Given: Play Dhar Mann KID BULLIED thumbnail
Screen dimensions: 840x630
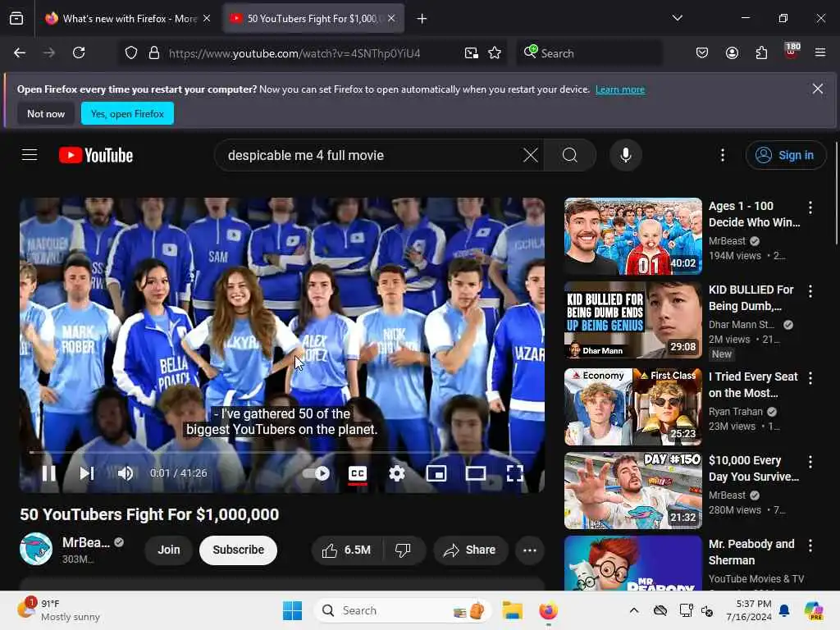Looking at the screenshot, I should coord(632,320).
